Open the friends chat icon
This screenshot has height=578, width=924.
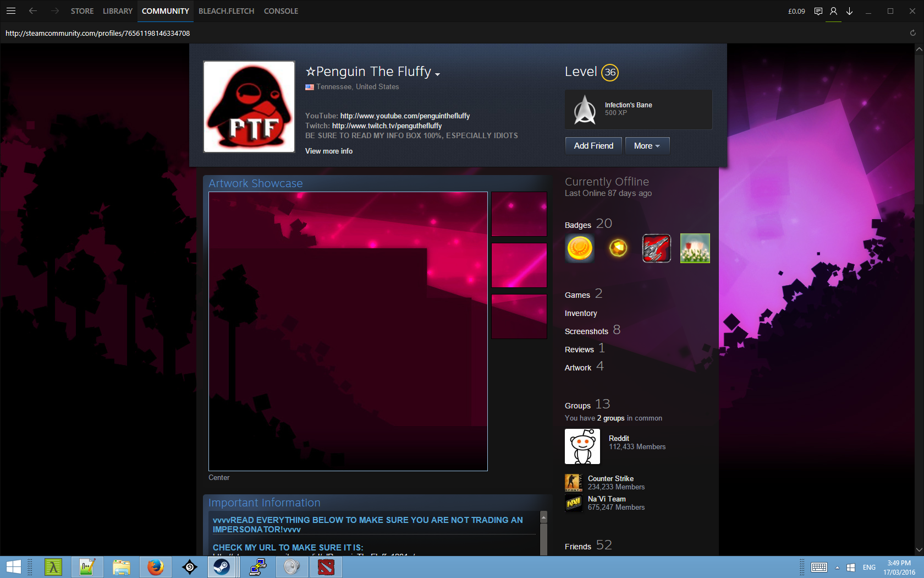818,11
